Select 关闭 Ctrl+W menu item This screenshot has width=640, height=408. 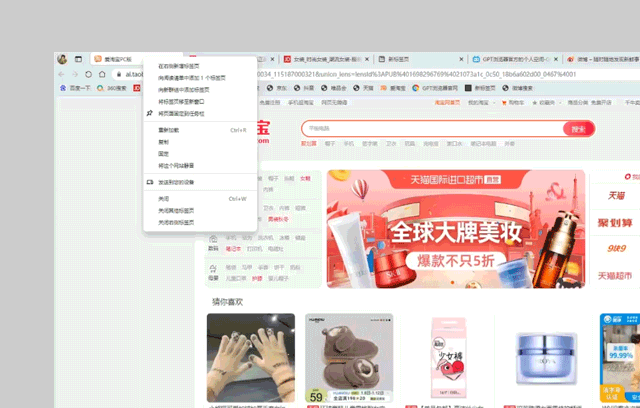click(x=200, y=199)
